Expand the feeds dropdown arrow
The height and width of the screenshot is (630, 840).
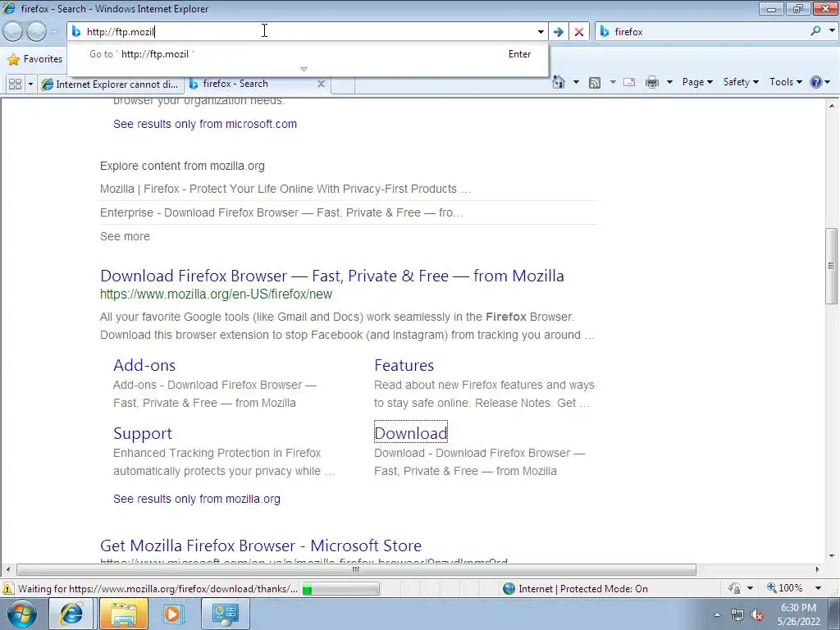(612, 82)
